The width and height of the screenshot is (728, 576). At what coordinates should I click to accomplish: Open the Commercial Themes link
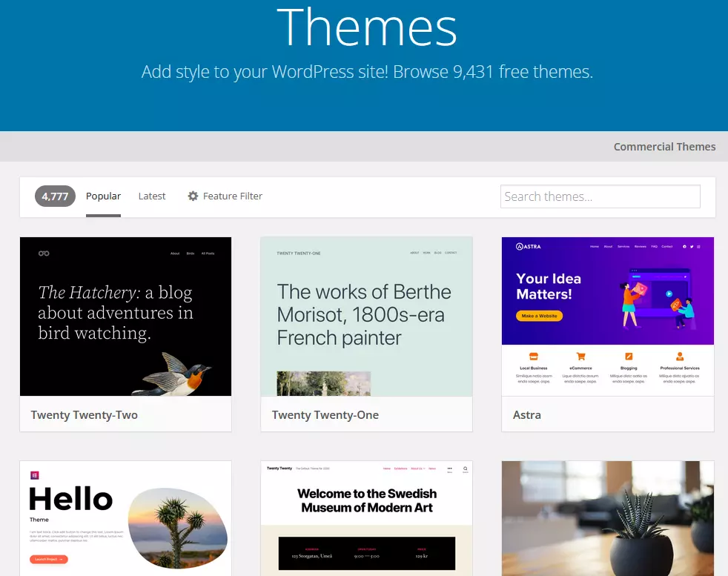tap(664, 147)
